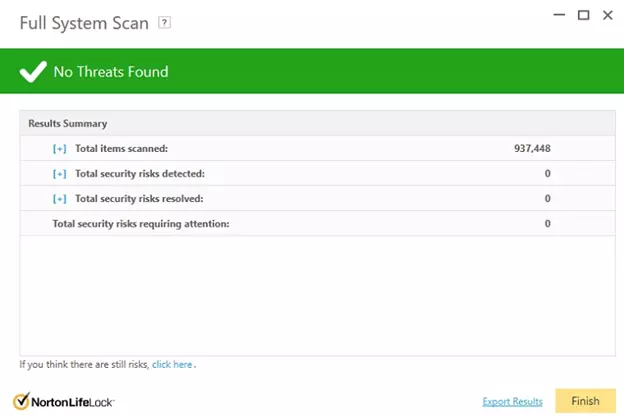The image size is (624, 417).
Task: Maximize the Full System Scan window
Action: [583, 15]
